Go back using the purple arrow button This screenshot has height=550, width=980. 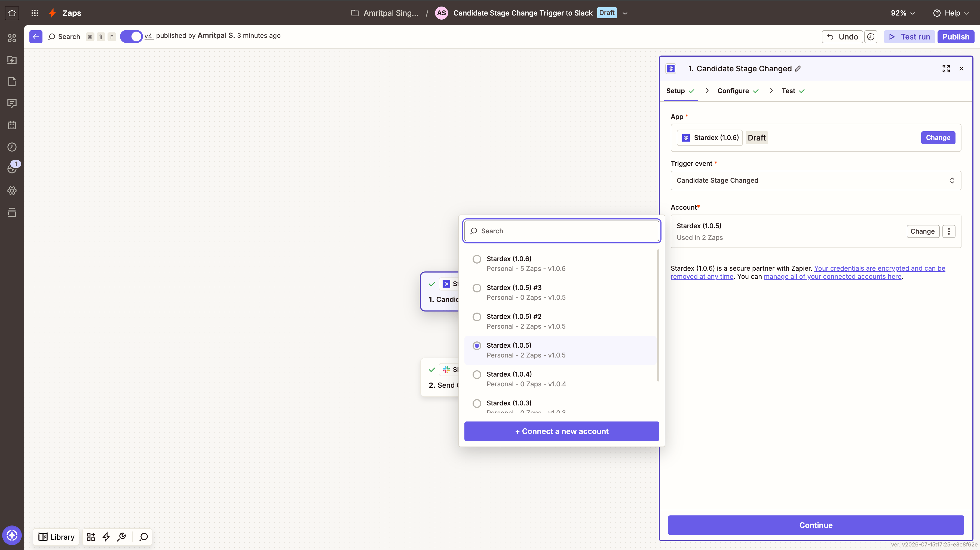36,36
